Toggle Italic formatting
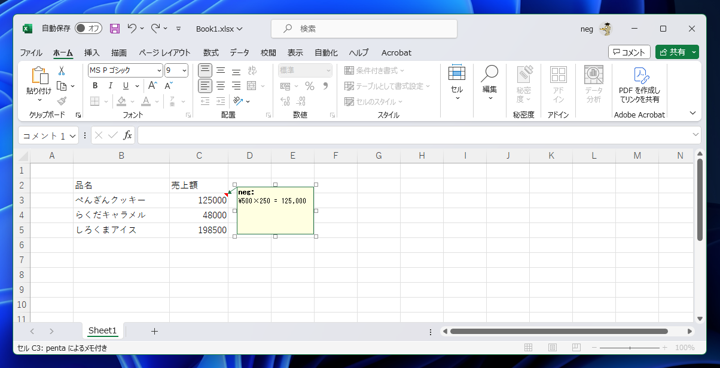 110,85
